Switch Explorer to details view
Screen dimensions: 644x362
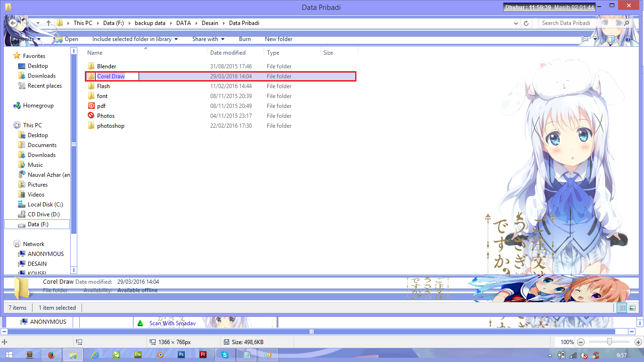[x=622, y=308]
